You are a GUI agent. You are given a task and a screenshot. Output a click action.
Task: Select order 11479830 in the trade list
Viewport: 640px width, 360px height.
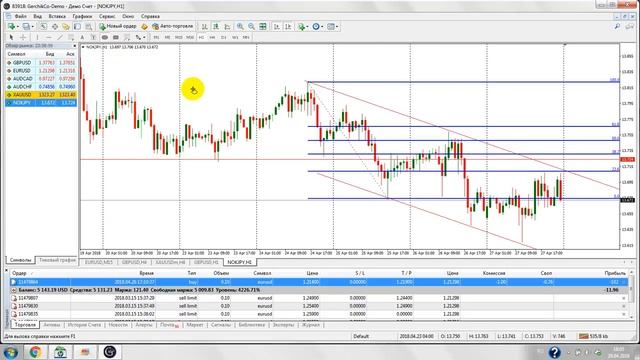coord(319,306)
